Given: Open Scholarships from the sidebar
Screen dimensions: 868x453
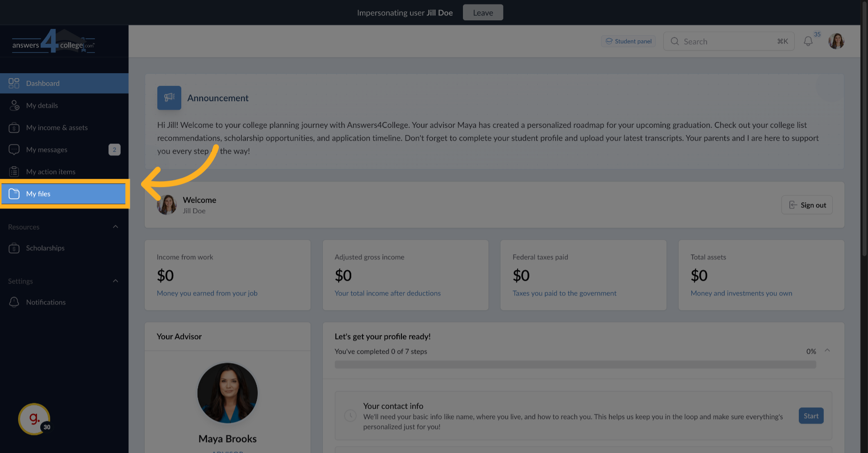Looking at the screenshot, I should (x=45, y=248).
